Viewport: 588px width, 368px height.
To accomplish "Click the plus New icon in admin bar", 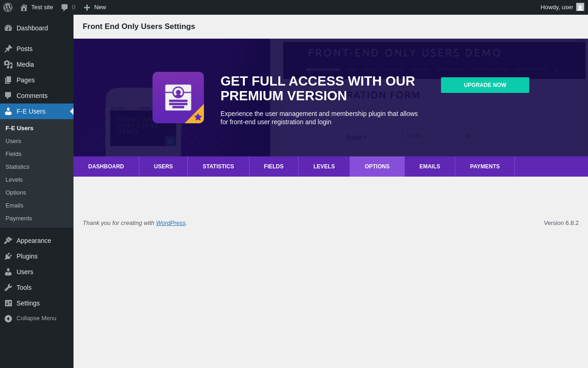I will (87, 7).
